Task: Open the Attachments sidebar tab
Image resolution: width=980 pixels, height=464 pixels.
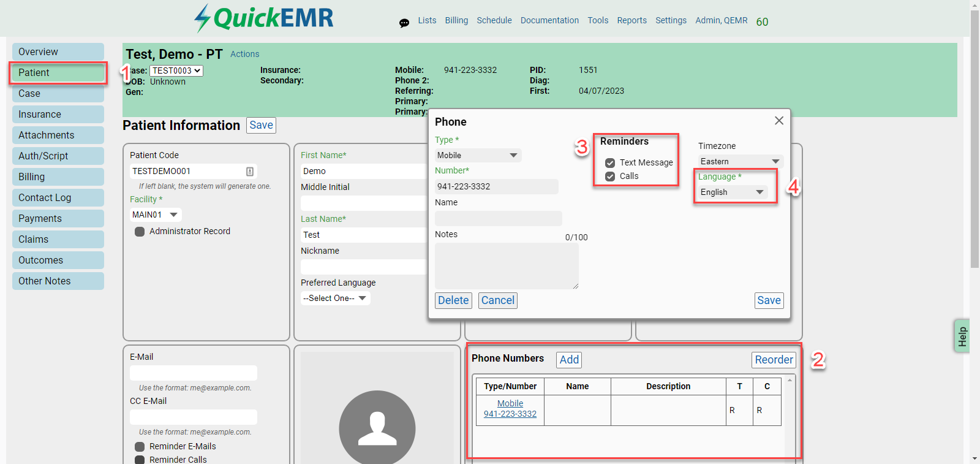Action: (x=58, y=135)
